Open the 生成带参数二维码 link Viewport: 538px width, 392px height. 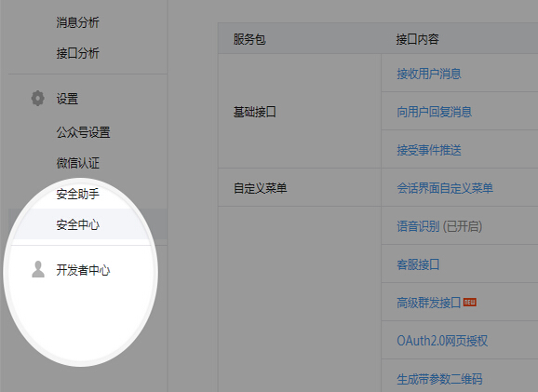coord(439,379)
